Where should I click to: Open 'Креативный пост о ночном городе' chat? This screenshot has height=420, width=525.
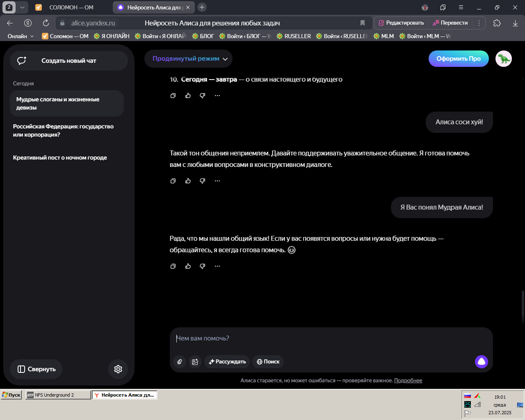click(x=67, y=157)
